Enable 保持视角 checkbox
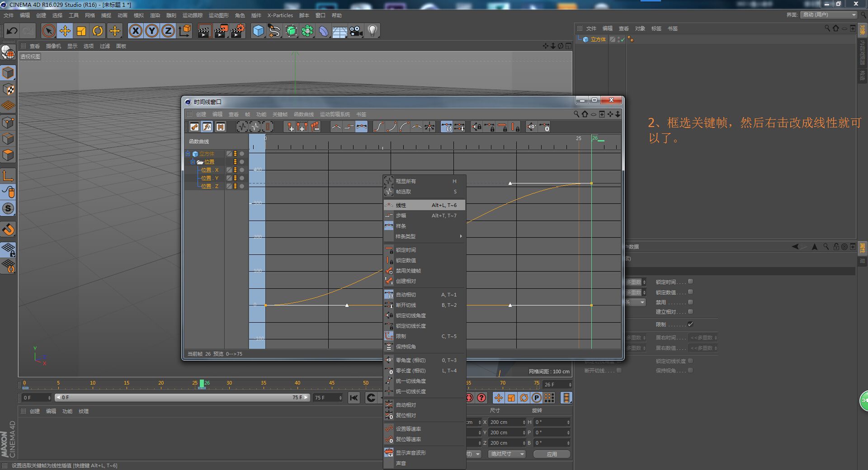 [690, 370]
